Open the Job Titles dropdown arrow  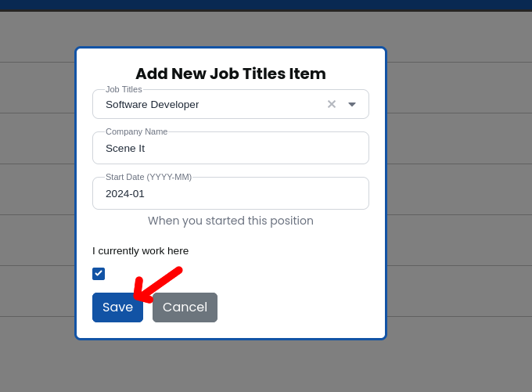(352, 104)
